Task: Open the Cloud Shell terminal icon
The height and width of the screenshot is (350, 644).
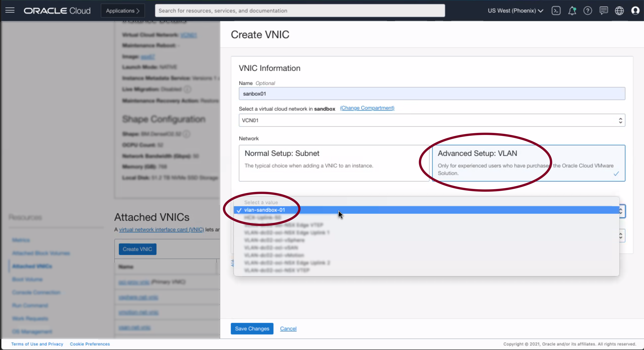Action: pyautogui.click(x=556, y=11)
